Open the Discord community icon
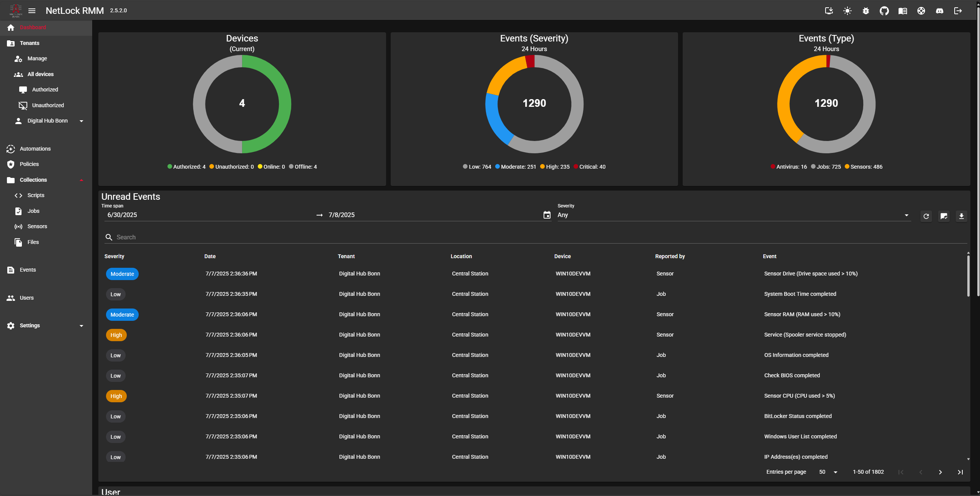The image size is (980, 496). click(939, 11)
